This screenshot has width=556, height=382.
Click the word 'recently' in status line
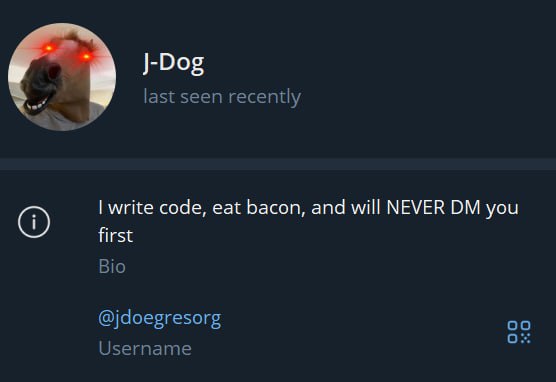pyautogui.click(x=265, y=96)
